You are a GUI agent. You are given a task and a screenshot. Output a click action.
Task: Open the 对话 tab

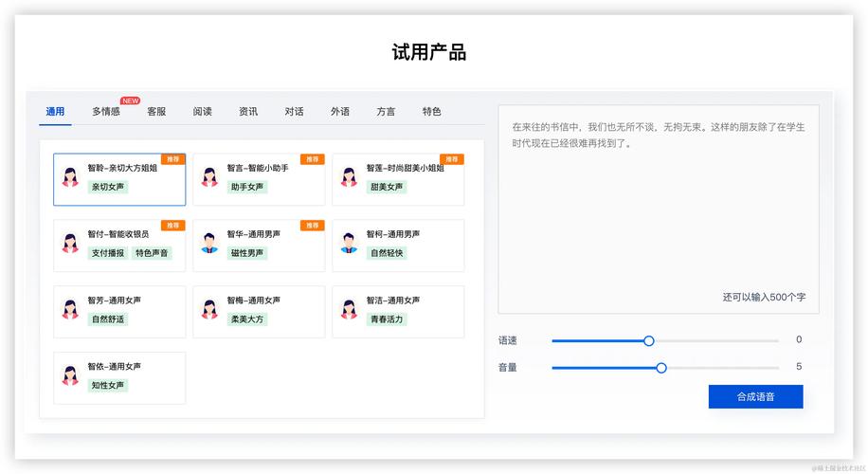[294, 112]
